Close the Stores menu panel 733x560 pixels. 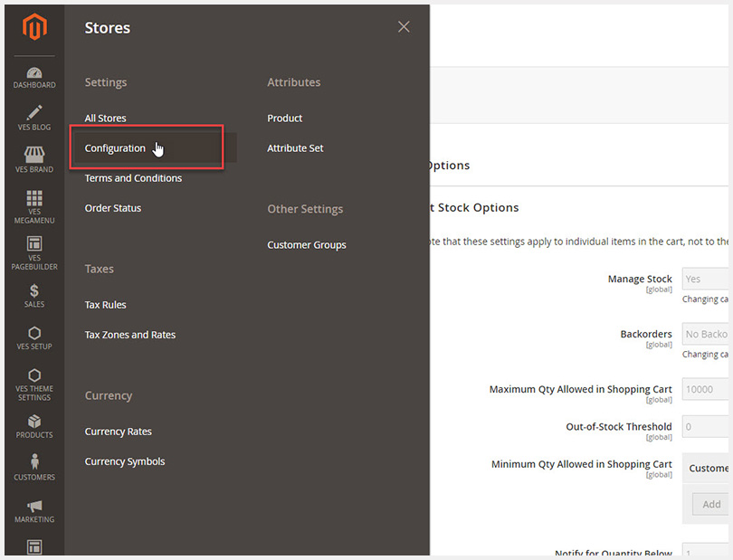point(404,27)
